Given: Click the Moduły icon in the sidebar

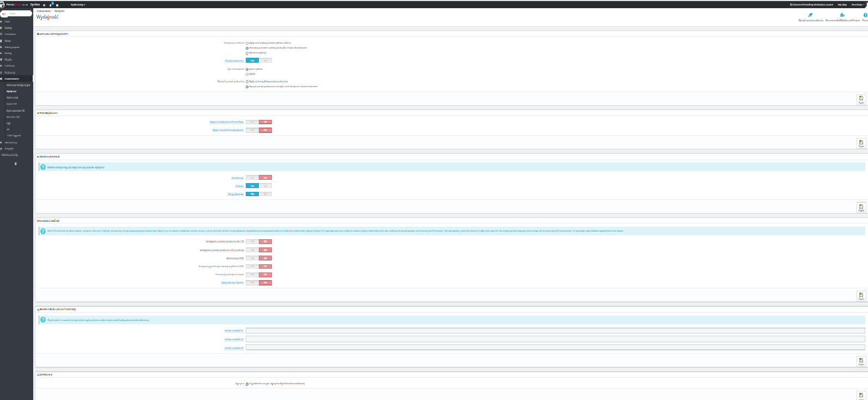Looking at the screenshot, I should (2, 53).
